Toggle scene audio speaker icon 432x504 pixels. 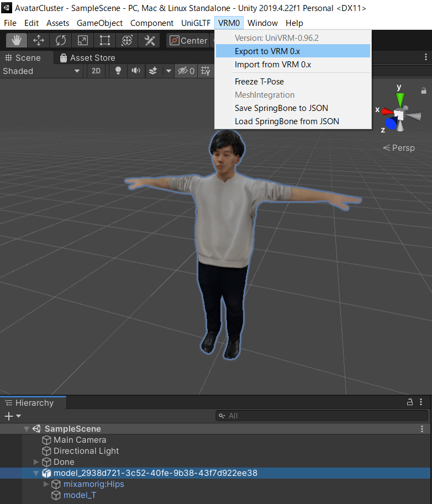[136, 71]
